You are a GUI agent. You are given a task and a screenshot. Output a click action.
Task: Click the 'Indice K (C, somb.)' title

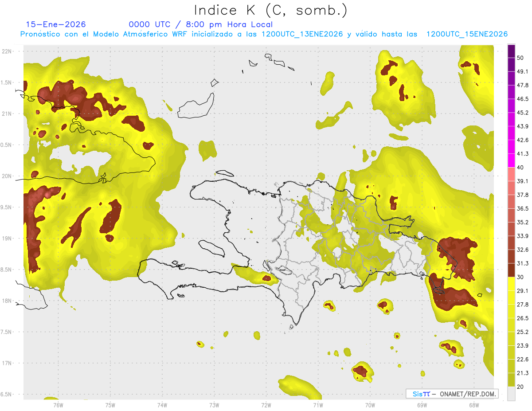click(270, 10)
